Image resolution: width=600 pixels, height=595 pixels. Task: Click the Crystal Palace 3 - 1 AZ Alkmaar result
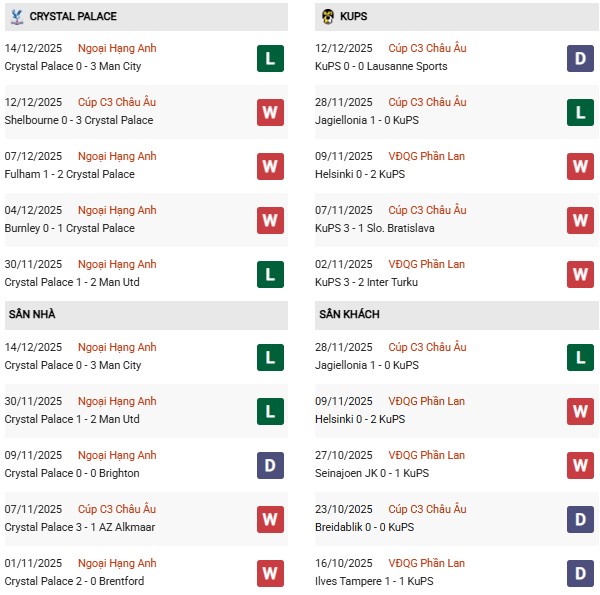point(80,527)
